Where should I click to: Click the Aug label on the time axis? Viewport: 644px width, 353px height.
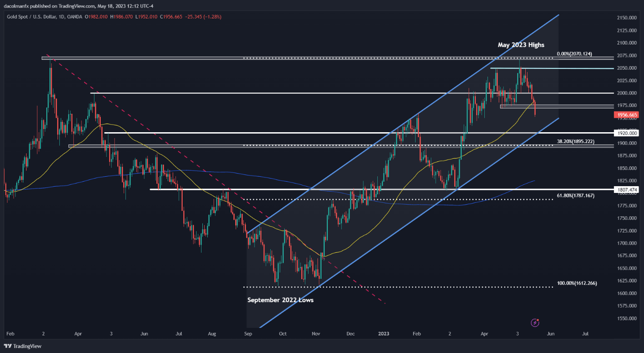pos(213,335)
